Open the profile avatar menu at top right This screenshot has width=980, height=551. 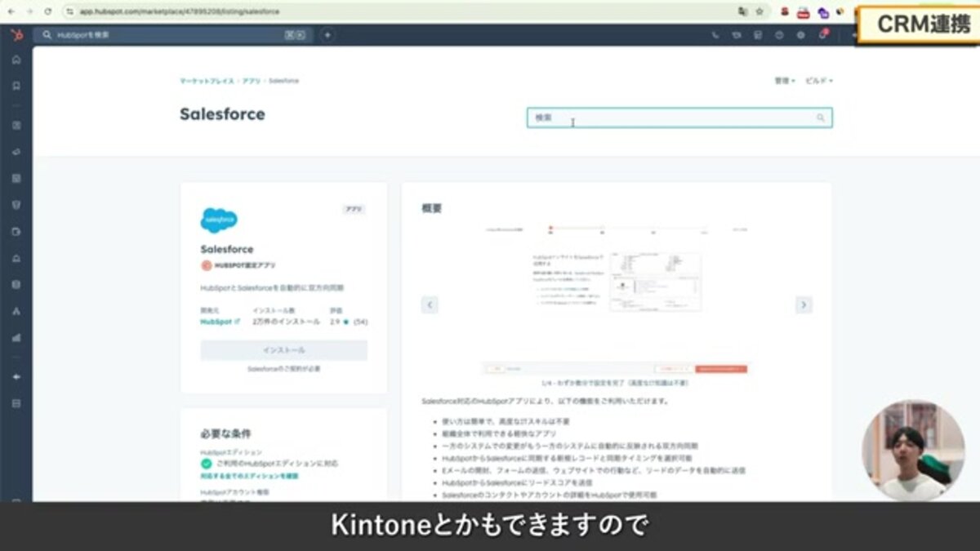tap(854, 35)
